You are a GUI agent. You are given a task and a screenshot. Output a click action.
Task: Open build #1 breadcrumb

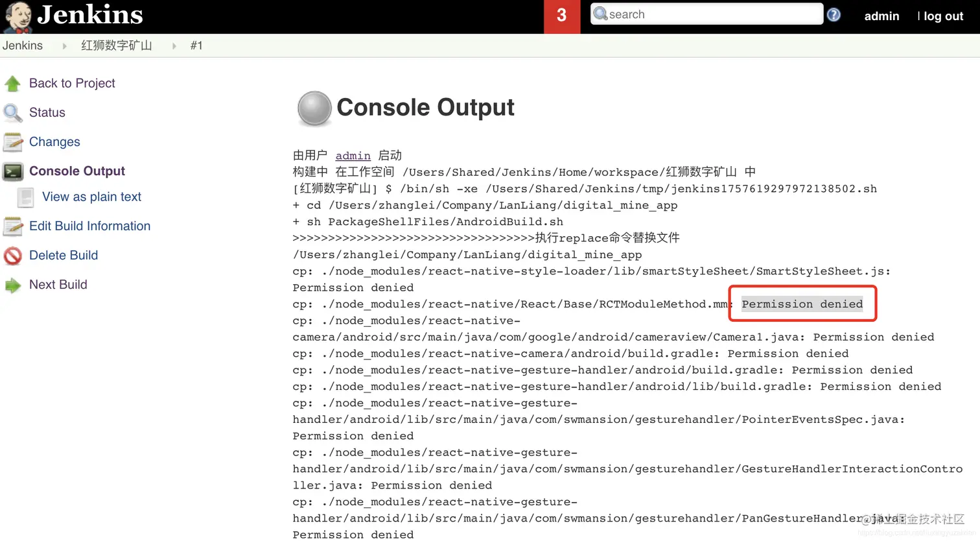[x=196, y=45]
